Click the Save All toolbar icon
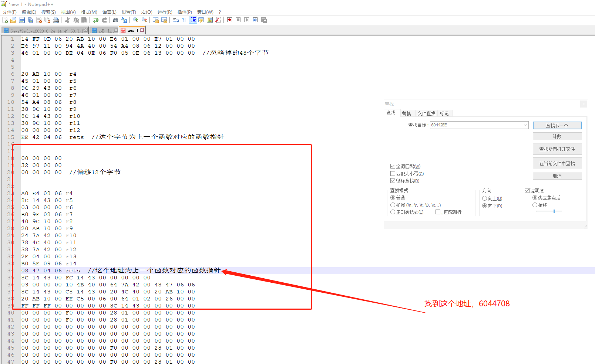This screenshot has width=595, height=364. [x=30, y=20]
